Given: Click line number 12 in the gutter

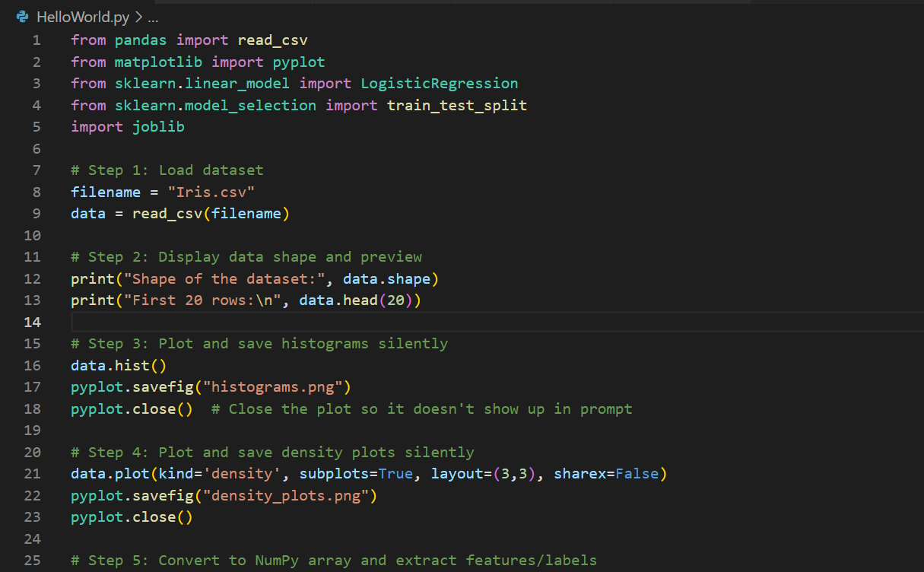Looking at the screenshot, I should click(32, 278).
